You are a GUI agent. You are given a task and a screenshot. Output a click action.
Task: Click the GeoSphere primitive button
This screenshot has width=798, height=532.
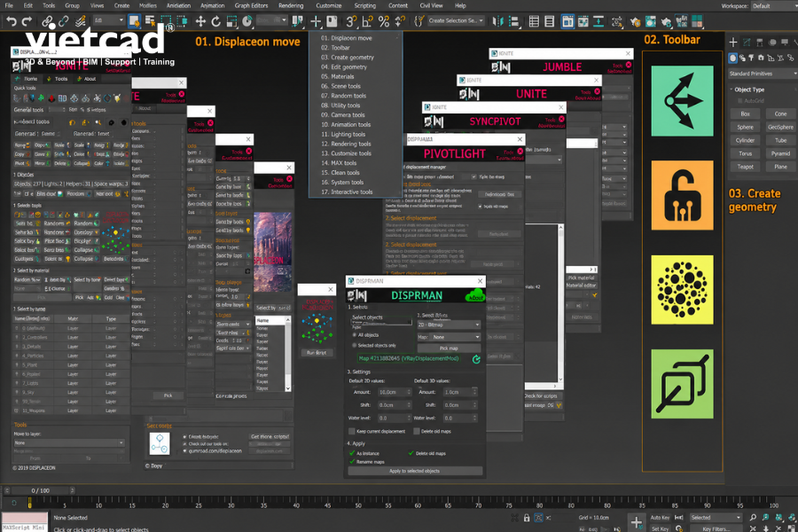click(x=780, y=128)
